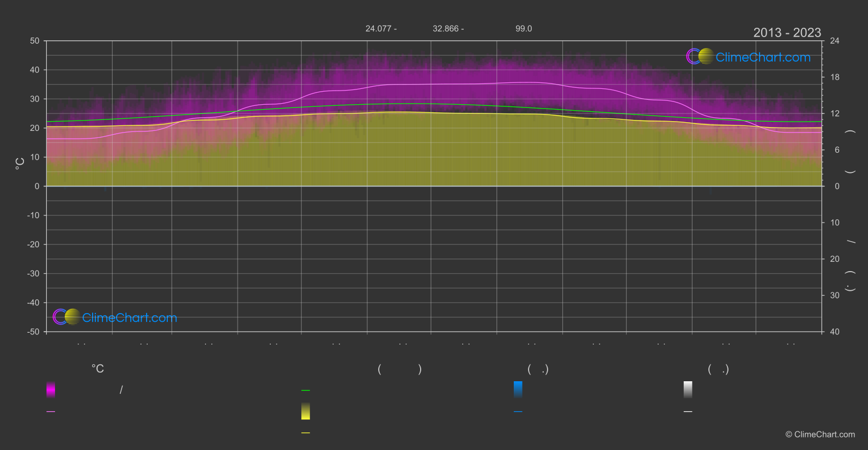Viewport: 868px width, 450px height.
Task: Toggle the green line legend marker
Action: (306, 391)
